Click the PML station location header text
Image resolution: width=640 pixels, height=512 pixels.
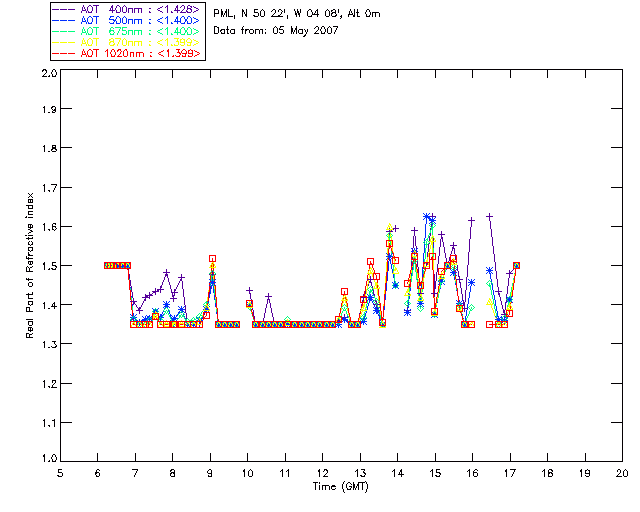coord(297,13)
